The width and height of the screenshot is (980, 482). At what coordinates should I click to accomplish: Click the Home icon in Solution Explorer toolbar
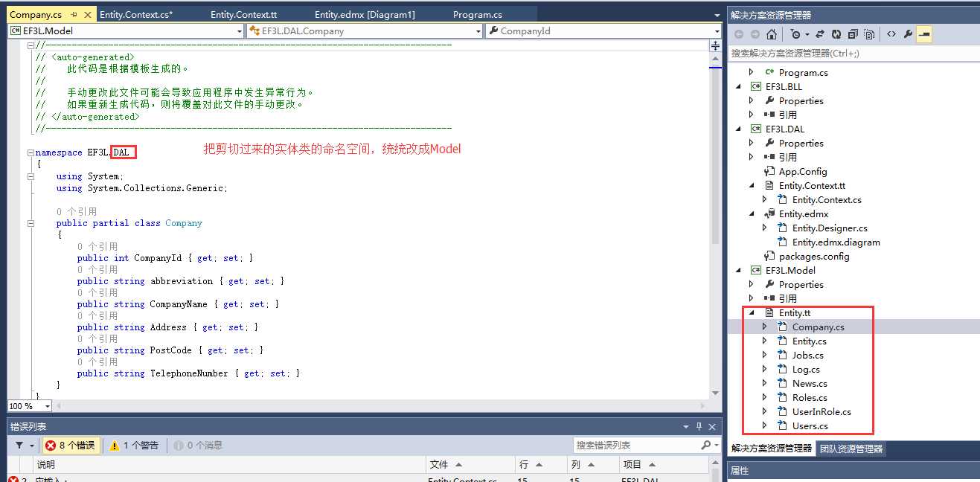click(772, 34)
